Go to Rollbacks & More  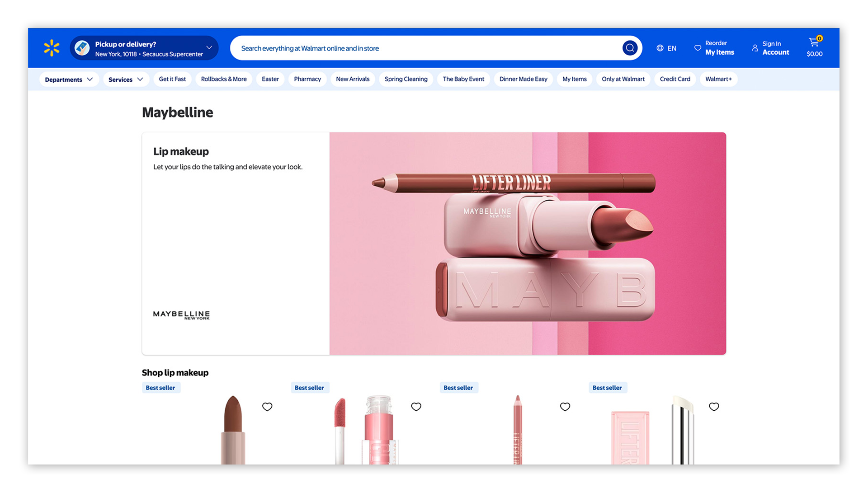(x=224, y=79)
